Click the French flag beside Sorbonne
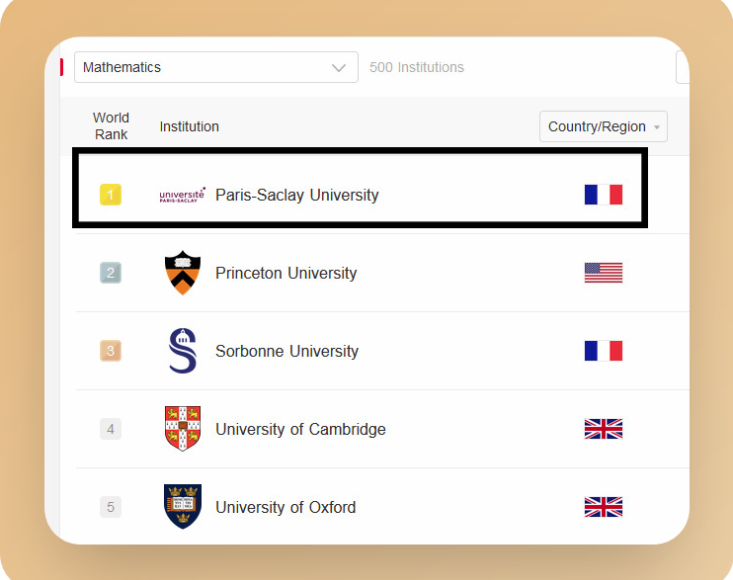This screenshot has height=580, width=733. (x=603, y=351)
